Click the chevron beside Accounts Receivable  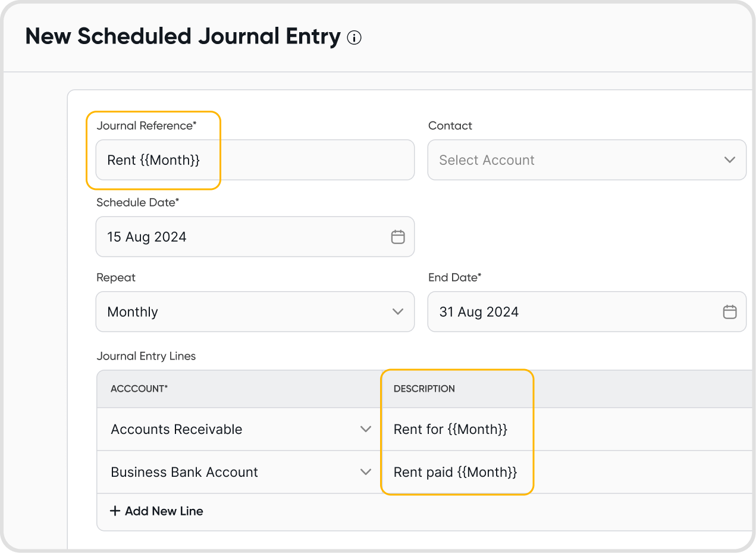(366, 429)
